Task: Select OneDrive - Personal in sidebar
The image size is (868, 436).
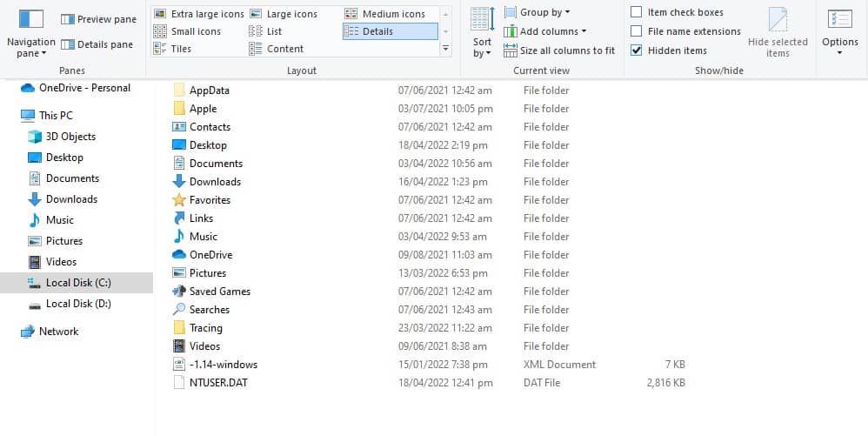Action: (x=76, y=88)
